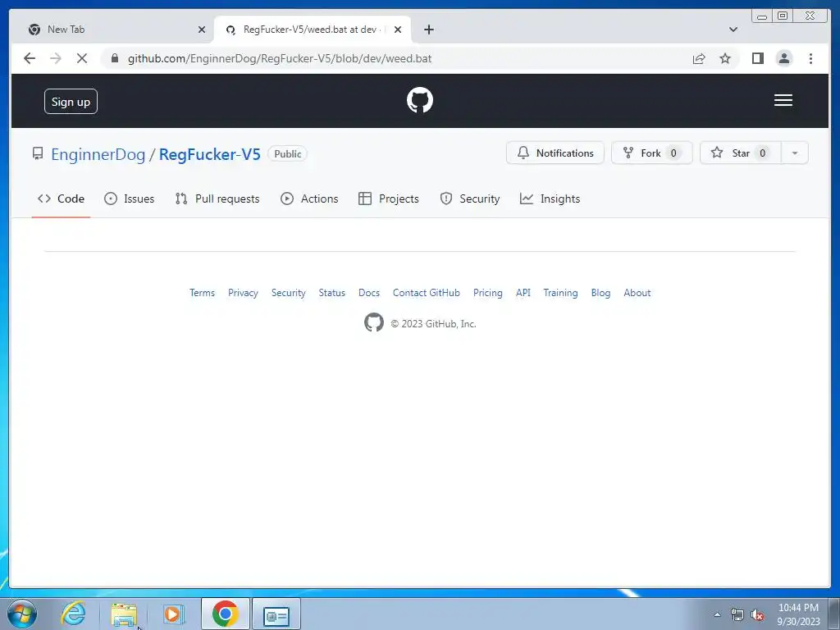Click the browser forward arrow
Screen dimensions: 840x630
click(56, 58)
